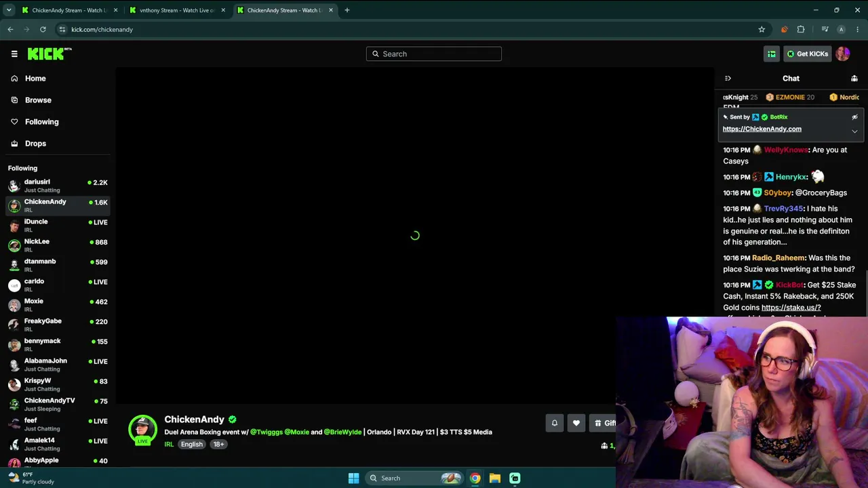
Task: Reload the page
Action: click(x=43, y=30)
